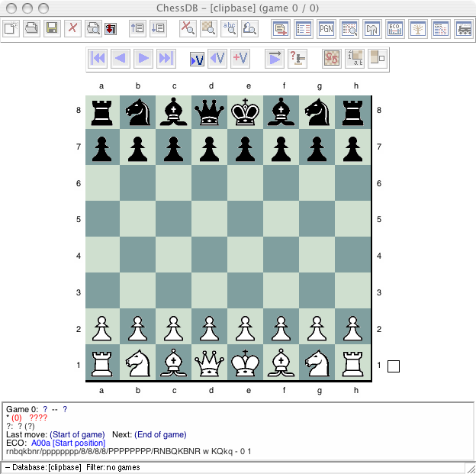Exit current variation arrow-V icon
The width and height of the screenshot is (476, 474).
click(x=217, y=58)
